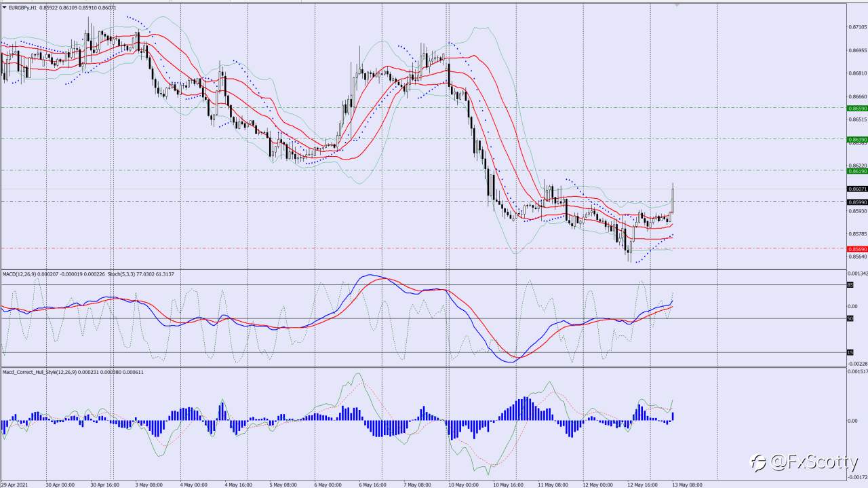868x488 pixels.
Task: Click the 0.86810 price scale value
Action: [x=857, y=73]
